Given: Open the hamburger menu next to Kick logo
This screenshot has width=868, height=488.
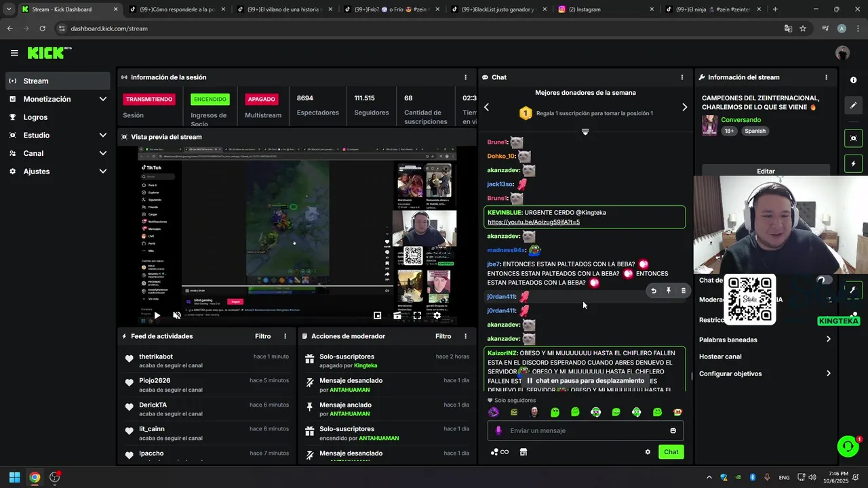Looking at the screenshot, I should pyautogui.click(x=14, y=53).
